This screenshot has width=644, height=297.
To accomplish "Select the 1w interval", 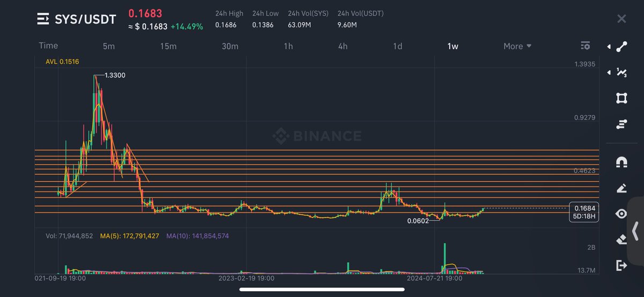I will coord(452,46).
